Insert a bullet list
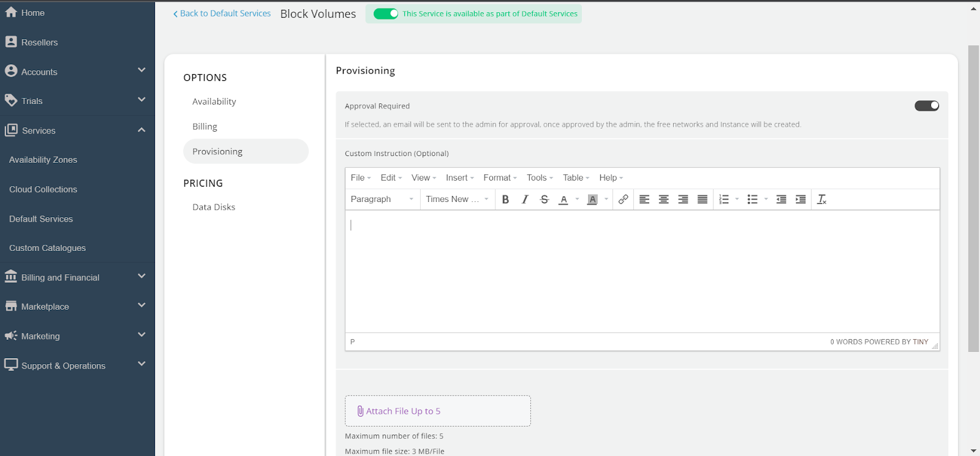Viewport: 980px width, 456px height. [x=753, y=200]
